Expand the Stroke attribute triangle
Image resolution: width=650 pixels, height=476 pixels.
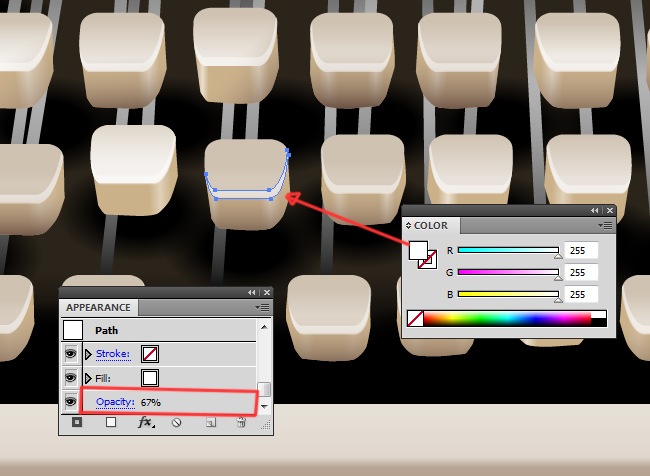88,354
